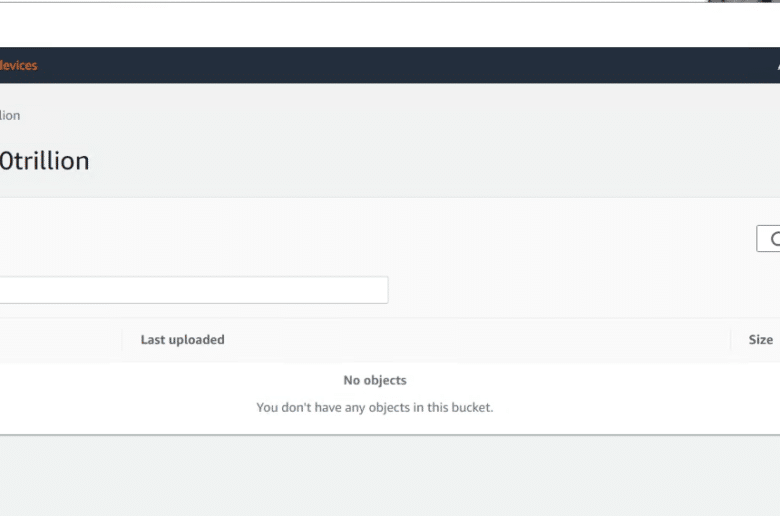The height and width of the screenshot is (516, 780).
Task: Click the gray footer below the objects table
Action: click(390, 475)
